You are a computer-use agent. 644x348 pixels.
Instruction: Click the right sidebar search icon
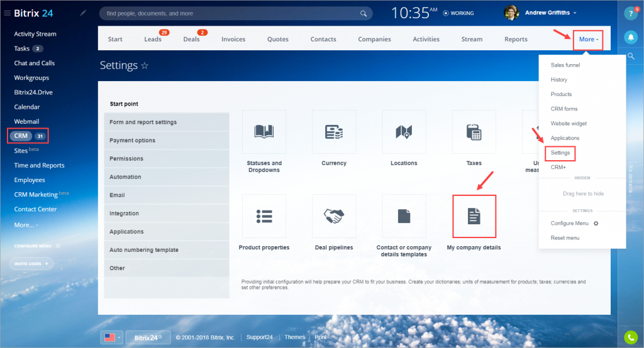pyautogui.click(x=631, y=57)
